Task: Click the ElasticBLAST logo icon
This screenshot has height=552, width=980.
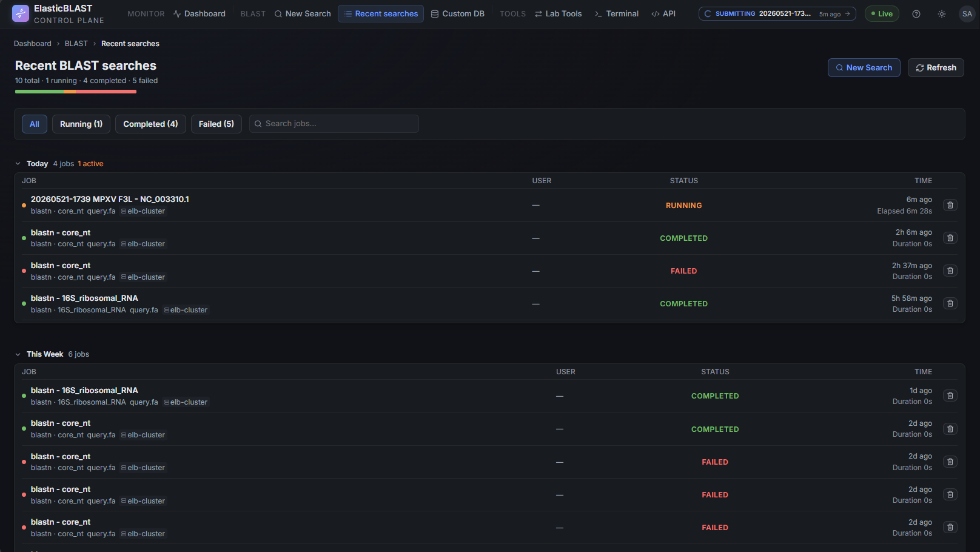Action: (x=21, y=13)
